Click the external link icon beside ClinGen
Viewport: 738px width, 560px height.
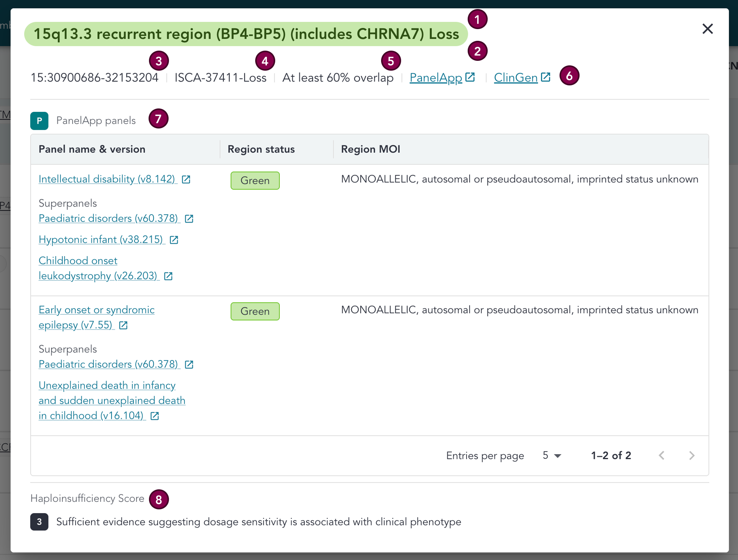545,77
